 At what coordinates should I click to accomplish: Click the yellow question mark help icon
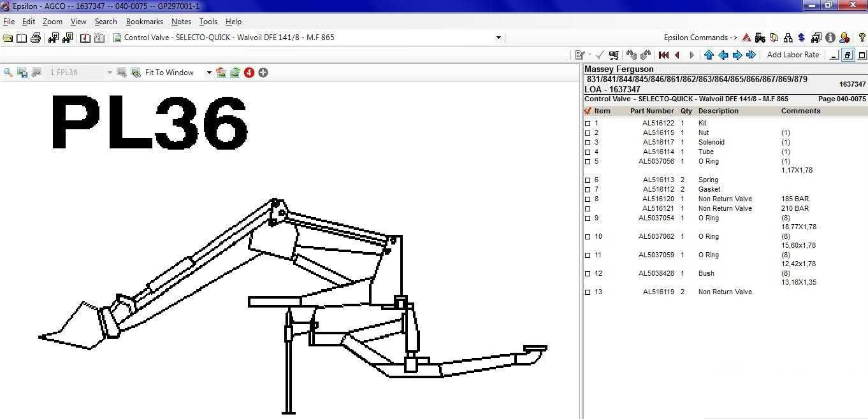coord(862,38)
